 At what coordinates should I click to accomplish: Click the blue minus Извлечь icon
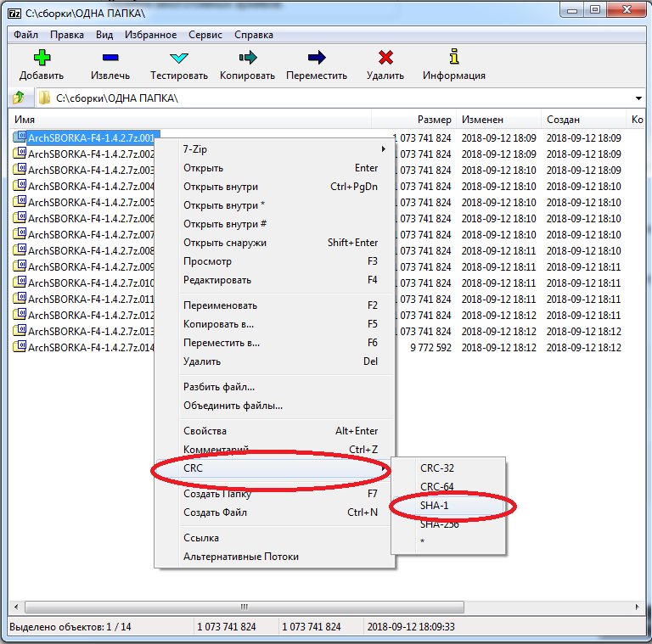tap(110, 58)
